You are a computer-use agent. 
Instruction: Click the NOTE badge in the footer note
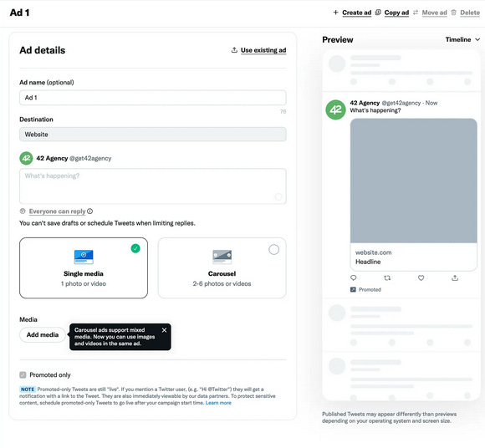pyautogui.click(x=28, y=389)
